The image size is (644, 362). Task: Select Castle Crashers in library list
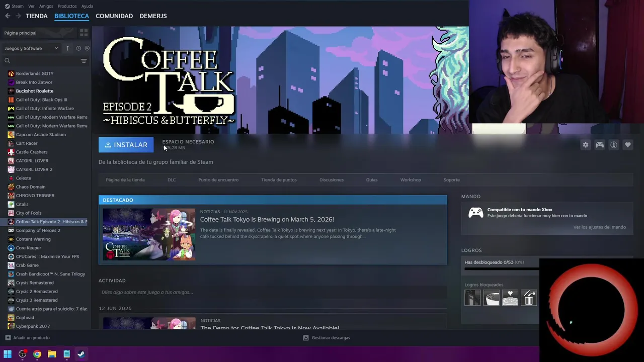pyautogui.click(x=31, y=152)
